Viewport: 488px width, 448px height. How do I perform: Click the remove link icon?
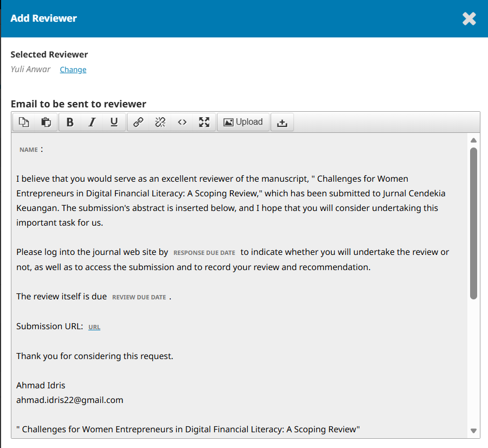tap(160, 122)
